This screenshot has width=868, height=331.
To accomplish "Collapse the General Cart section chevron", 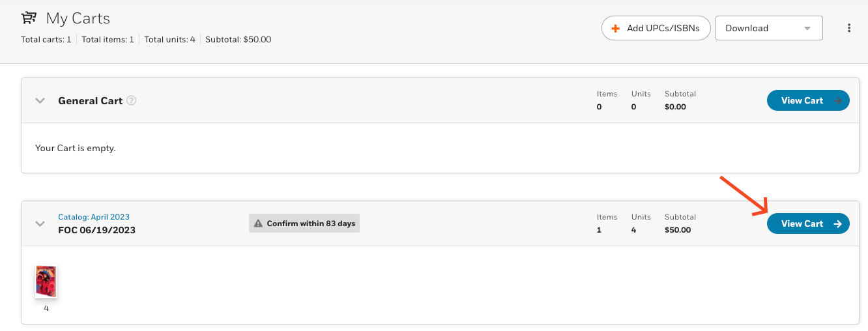I will click(x=40, y=101).
